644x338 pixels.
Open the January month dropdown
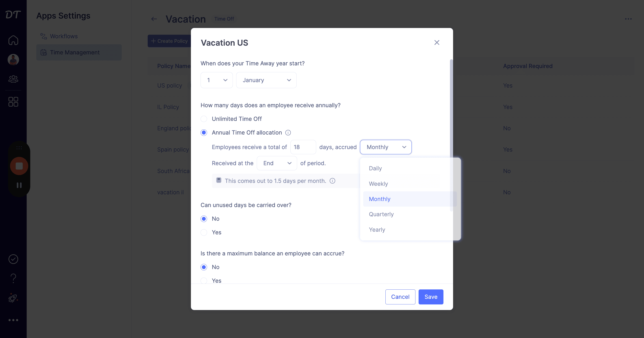point(266,80)
